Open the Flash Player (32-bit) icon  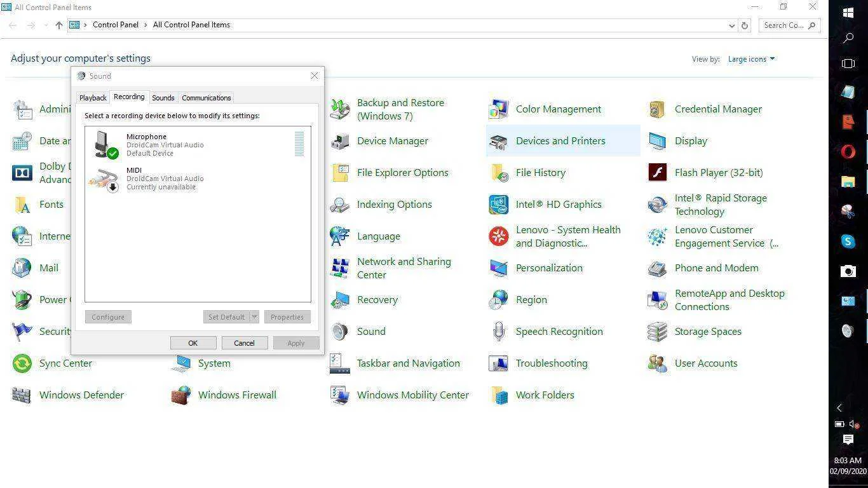pos(658,173)
